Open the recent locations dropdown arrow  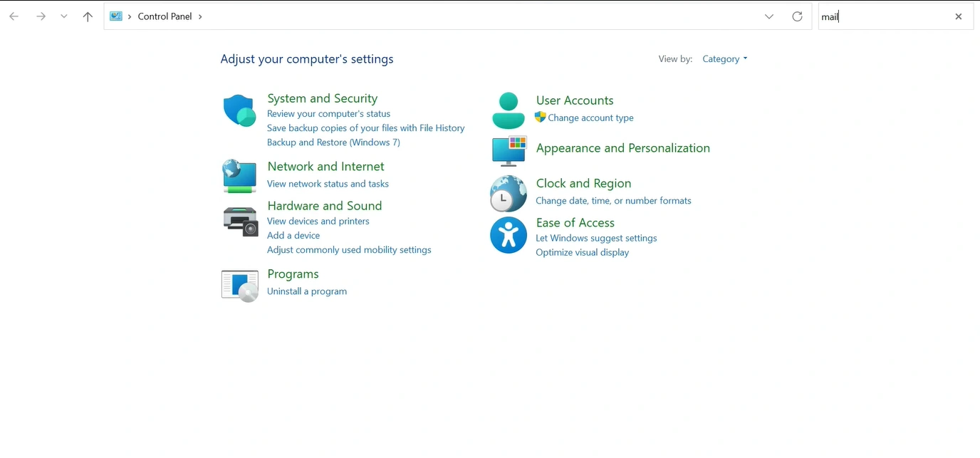64,16
